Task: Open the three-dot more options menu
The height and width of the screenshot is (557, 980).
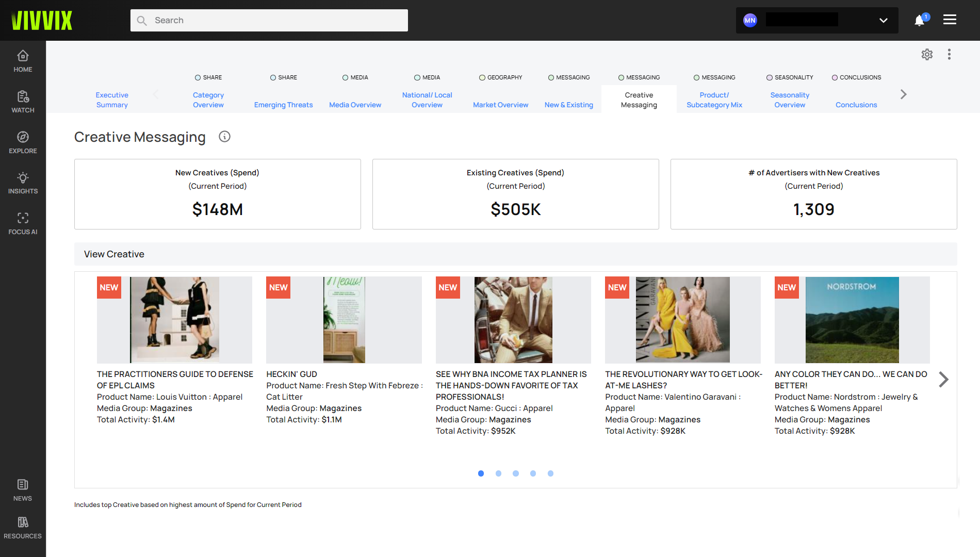Action: point(949,55)
